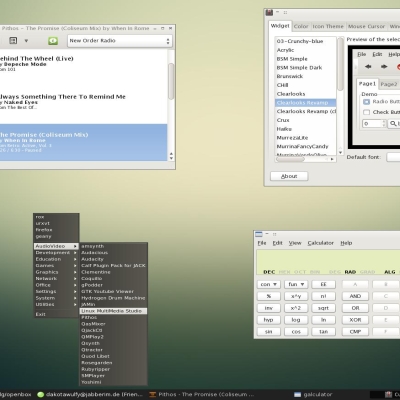400x400 pixels.
Task: Click the back arrow in theme preview
Action: 368,67
